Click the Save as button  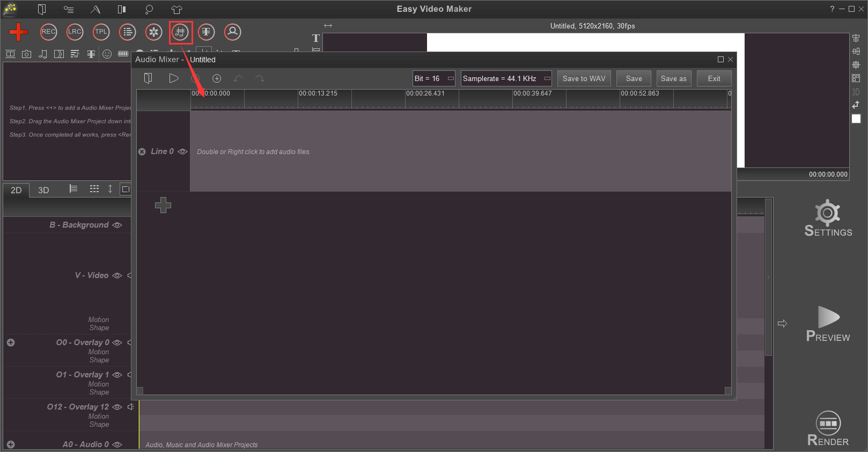click(674, 78)
